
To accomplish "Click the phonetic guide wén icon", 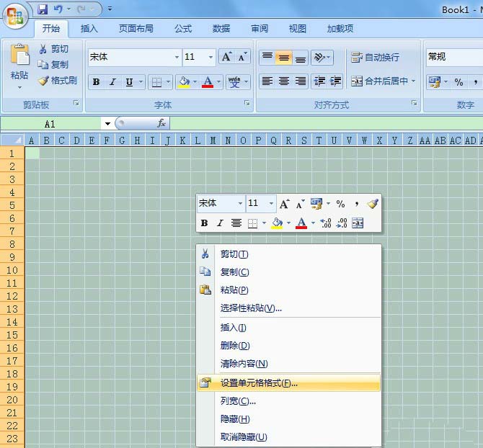I will pyautogui.click(x=234, y=82).
